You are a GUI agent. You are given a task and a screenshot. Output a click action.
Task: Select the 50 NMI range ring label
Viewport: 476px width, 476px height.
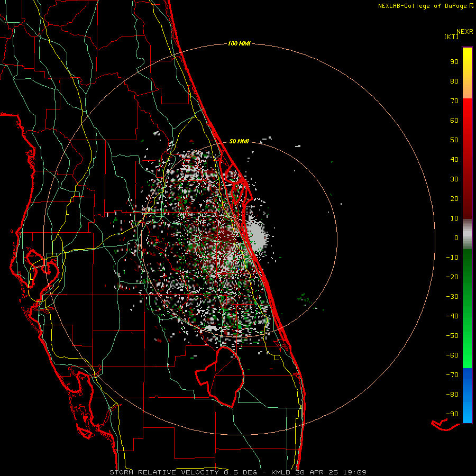coord(239,141)
